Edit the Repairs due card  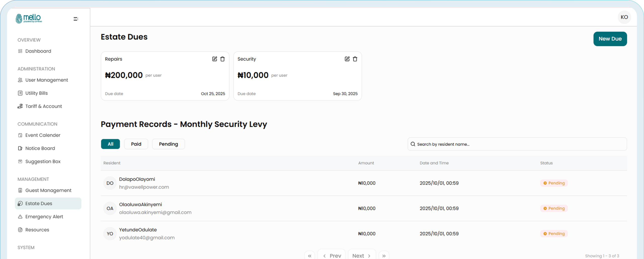[214, 59]
